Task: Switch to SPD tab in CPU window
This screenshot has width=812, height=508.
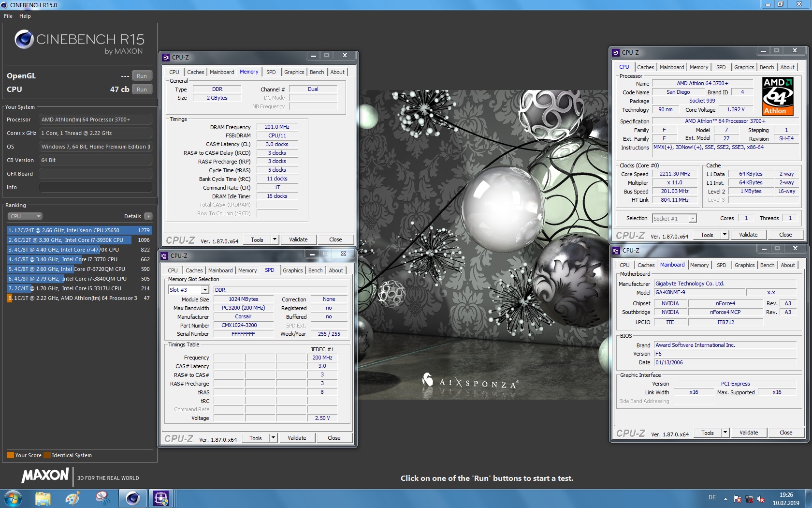Action: tap(721, 67)
